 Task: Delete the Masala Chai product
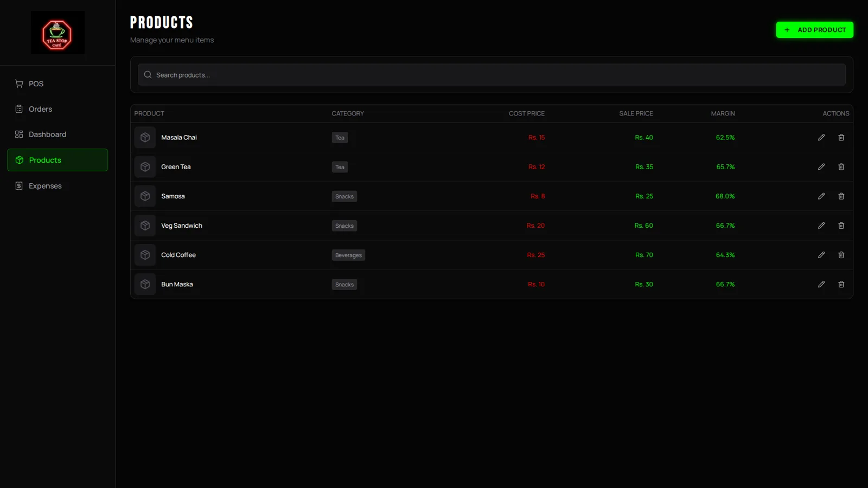pos(841,138)
